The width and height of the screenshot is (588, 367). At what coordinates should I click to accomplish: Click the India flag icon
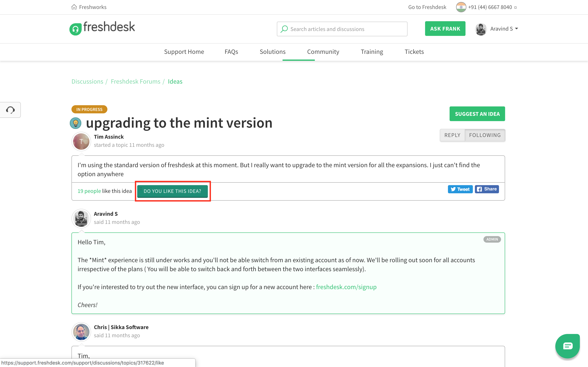click(461, 7)
